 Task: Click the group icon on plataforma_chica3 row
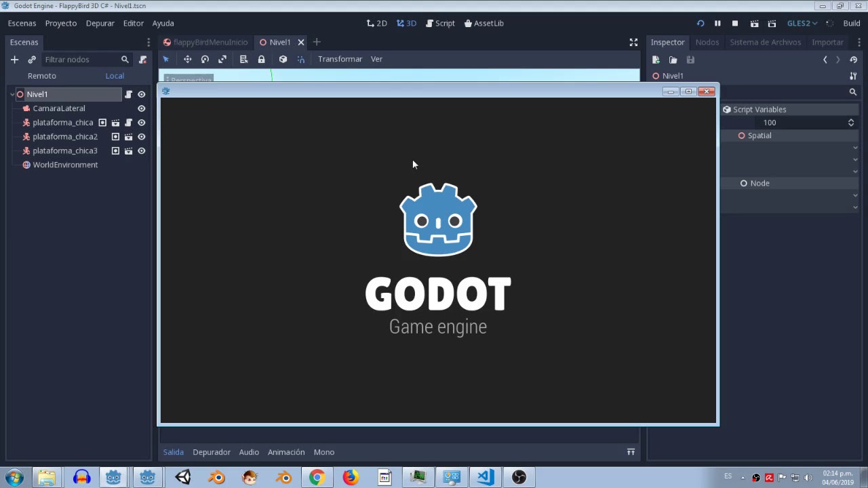(115, 151)
